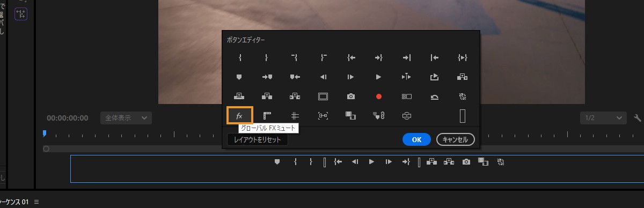Select the ーケンス 01 sequence tab

(x=14, y=202)
